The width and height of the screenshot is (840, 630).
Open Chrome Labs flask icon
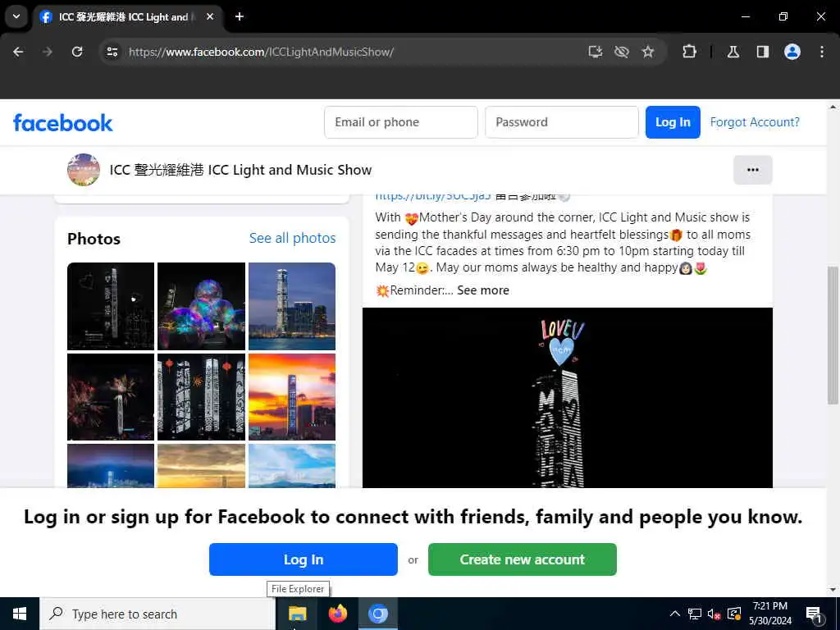733,52
